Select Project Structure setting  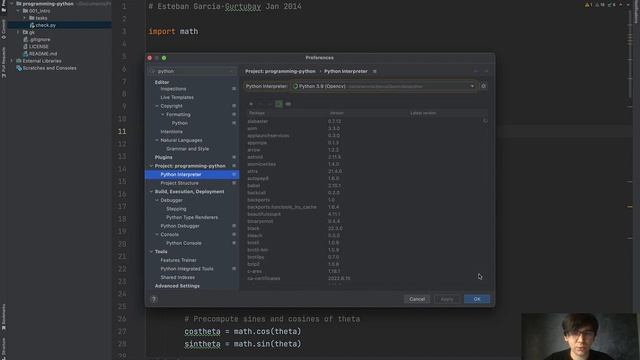[x=179, y=183]
